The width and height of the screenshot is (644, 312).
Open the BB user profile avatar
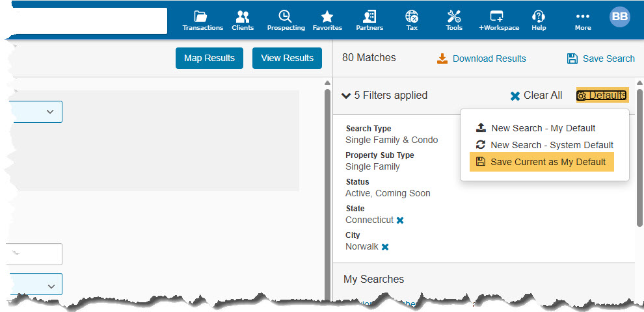coord(619,17)
